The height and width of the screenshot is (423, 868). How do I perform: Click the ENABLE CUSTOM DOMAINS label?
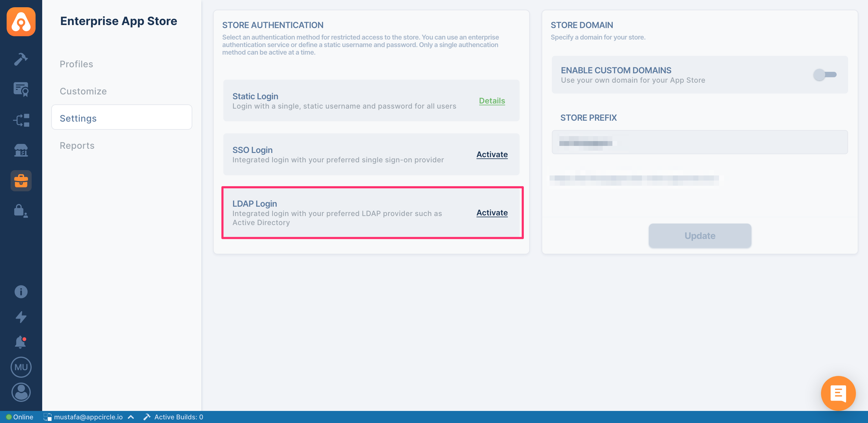pyautogui.click(x=616, y=70)
